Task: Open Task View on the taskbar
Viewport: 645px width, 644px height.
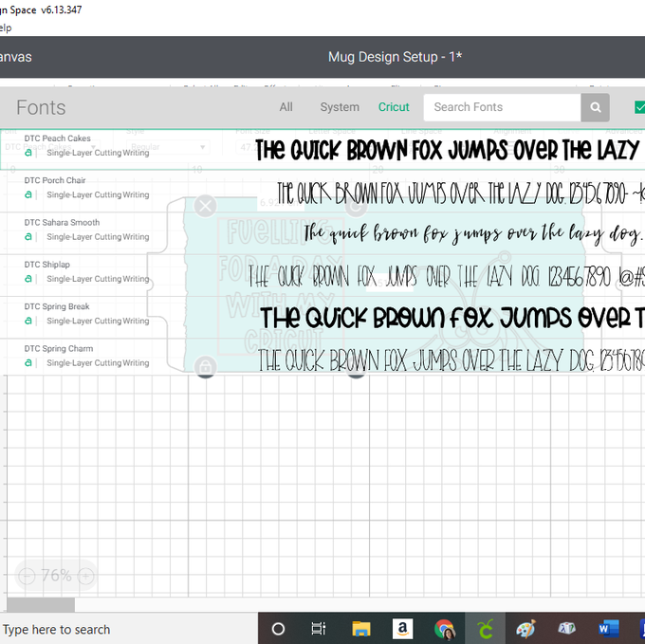Action: [319, 629]
